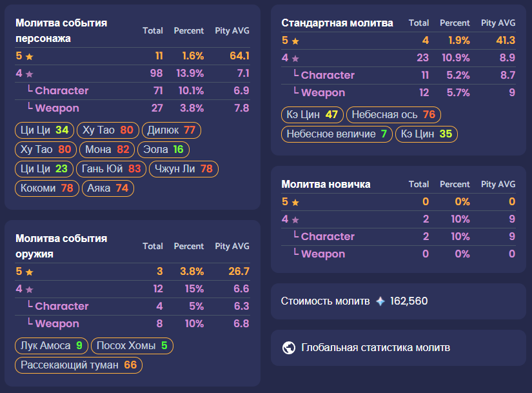Click the Небесное величие 7 tag
532x393 pixels.
point(337,134)
